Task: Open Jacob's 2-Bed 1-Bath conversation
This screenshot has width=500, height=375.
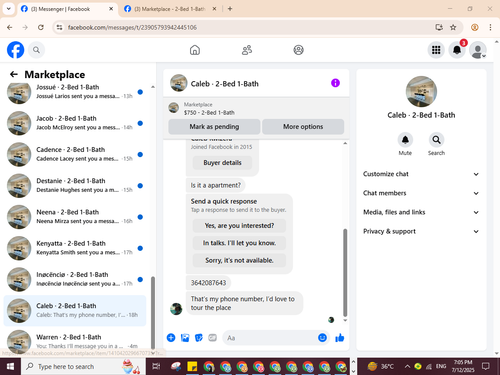Action: (75, 123)
